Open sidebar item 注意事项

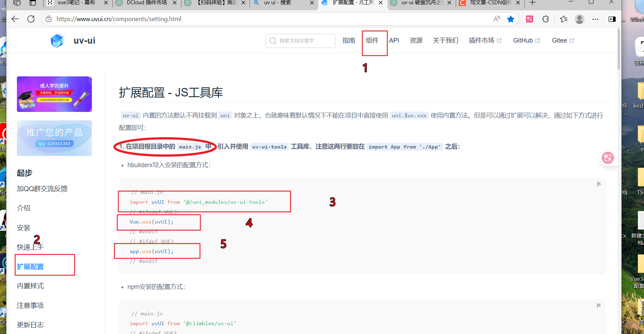click(30, 305)
